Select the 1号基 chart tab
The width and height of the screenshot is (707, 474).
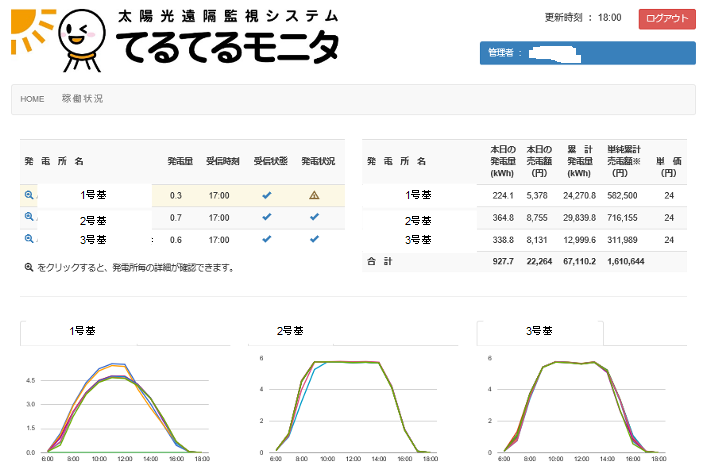pyautogui.click(x=82, y=331)
